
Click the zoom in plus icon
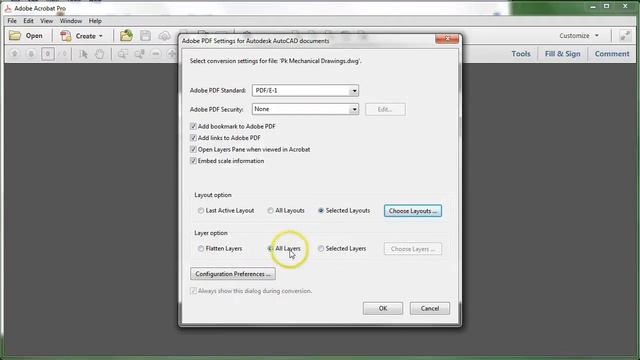coord(172,54)
